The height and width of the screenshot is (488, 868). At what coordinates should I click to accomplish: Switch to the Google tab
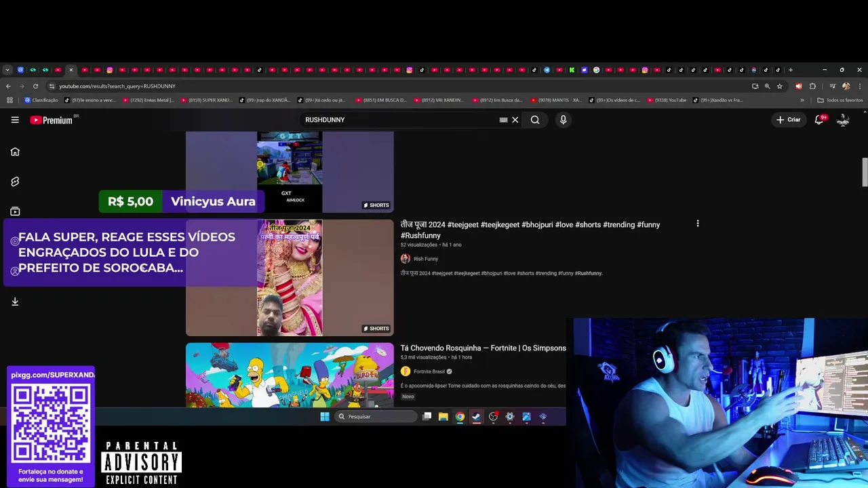tap(597, 70)
